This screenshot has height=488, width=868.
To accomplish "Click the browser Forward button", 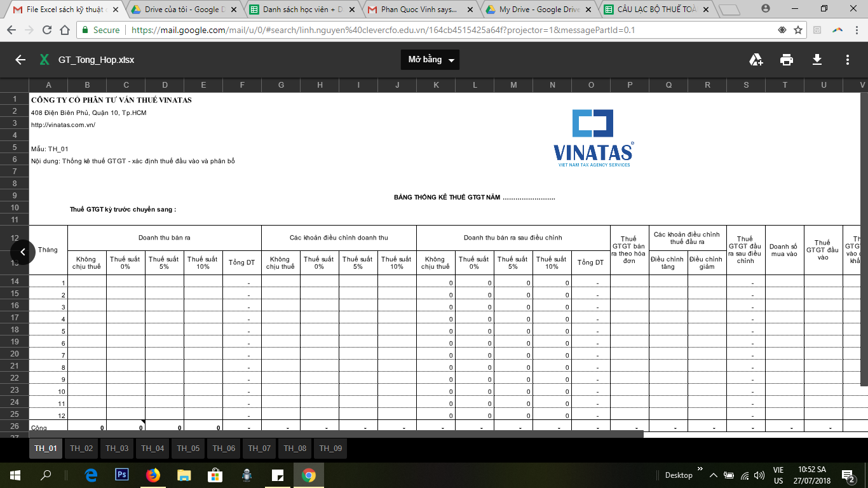I will (x=29, y=30).
